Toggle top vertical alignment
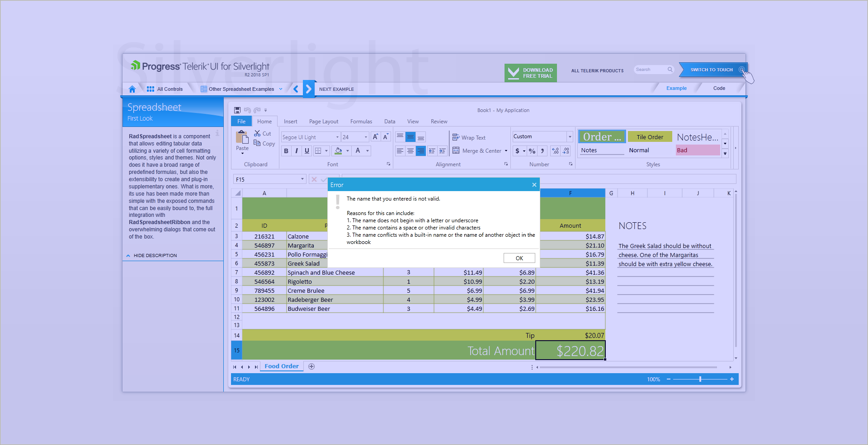 [x=400, y=137]
